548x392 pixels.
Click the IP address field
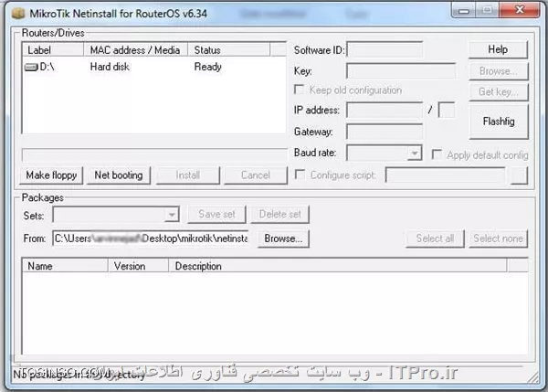[385, 111]
